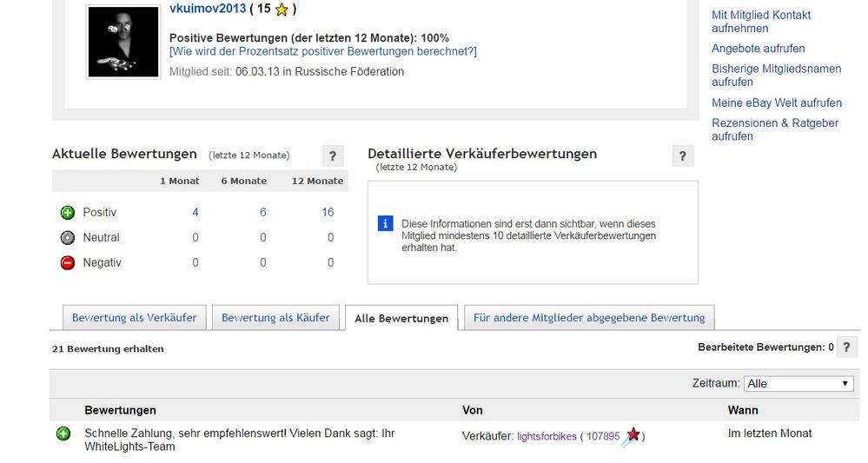Click the yellow feedback star next to vkuimov2013
Image resolution: width=868 pixels, height=463 pixels.
281,10
